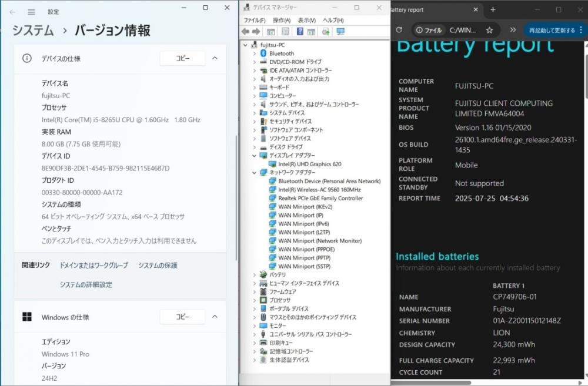
Task: Open the File menu in Device Manager
Action: (254, 20)
